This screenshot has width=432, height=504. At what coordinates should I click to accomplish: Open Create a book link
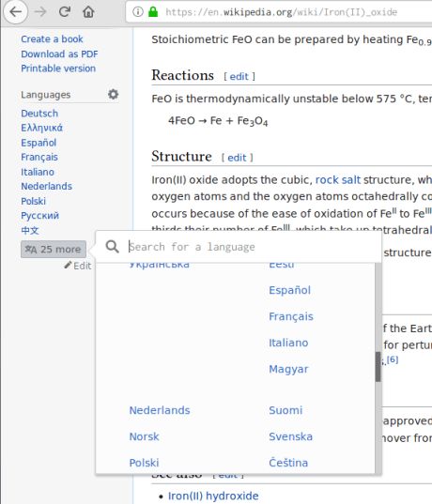point(52,39)
